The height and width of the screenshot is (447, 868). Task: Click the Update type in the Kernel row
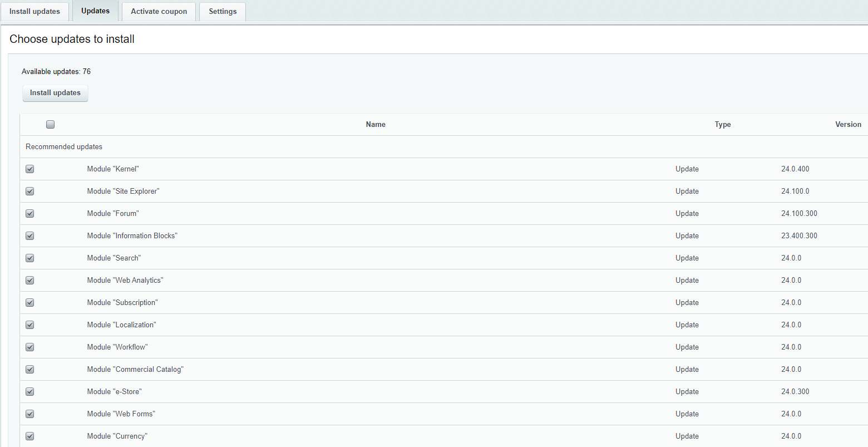tap(687, 169)
